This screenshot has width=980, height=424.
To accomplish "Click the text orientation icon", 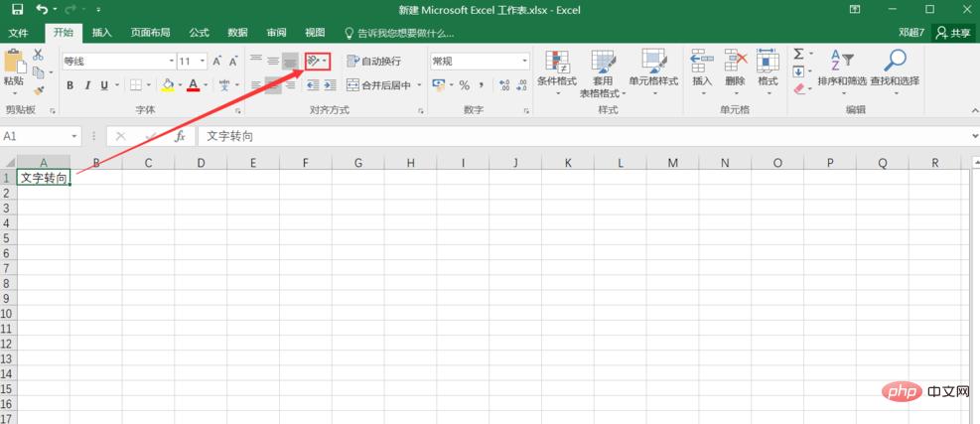I will tap(314, 61).
